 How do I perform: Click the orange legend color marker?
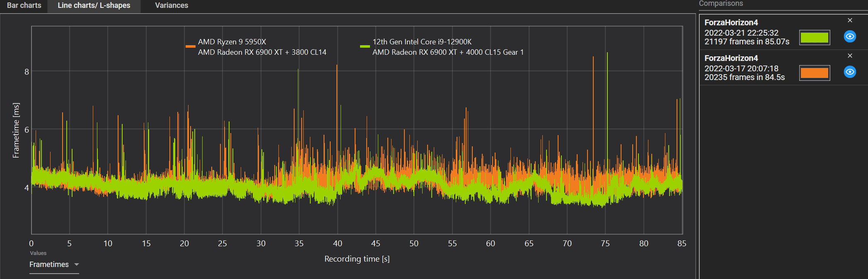191,46
